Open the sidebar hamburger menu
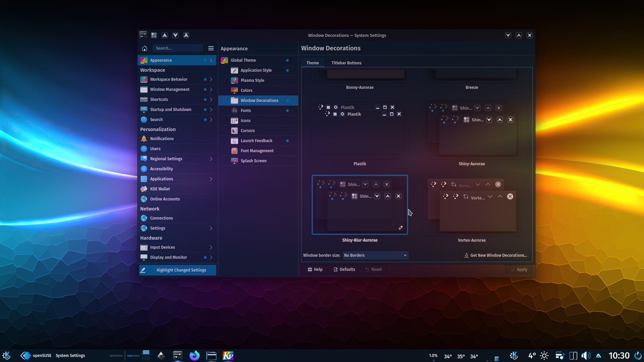Viewport: 644px width, 362px height. [x=211, y=48]
